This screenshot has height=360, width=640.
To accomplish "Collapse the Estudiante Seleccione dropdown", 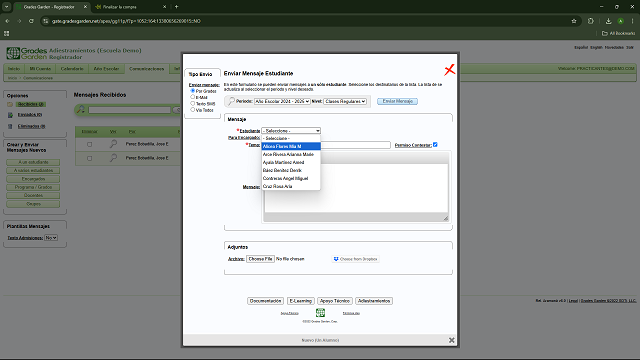I will point(291,131).
